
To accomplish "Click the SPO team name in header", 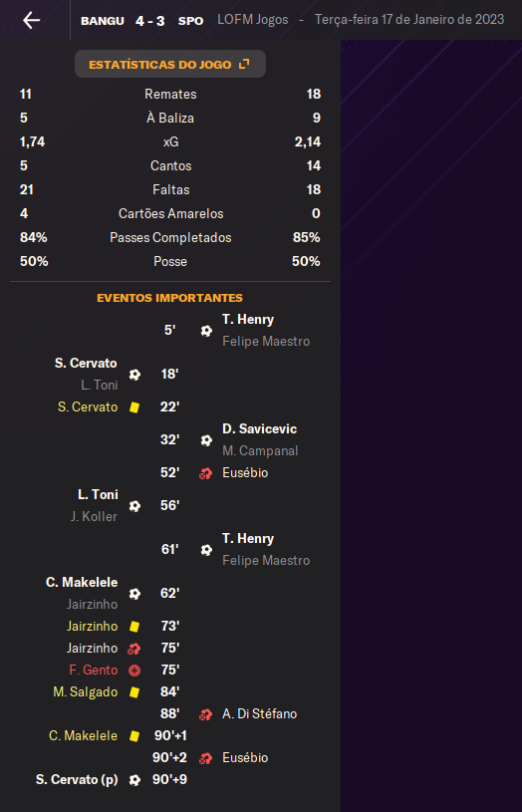I will [x=190, y=21].
